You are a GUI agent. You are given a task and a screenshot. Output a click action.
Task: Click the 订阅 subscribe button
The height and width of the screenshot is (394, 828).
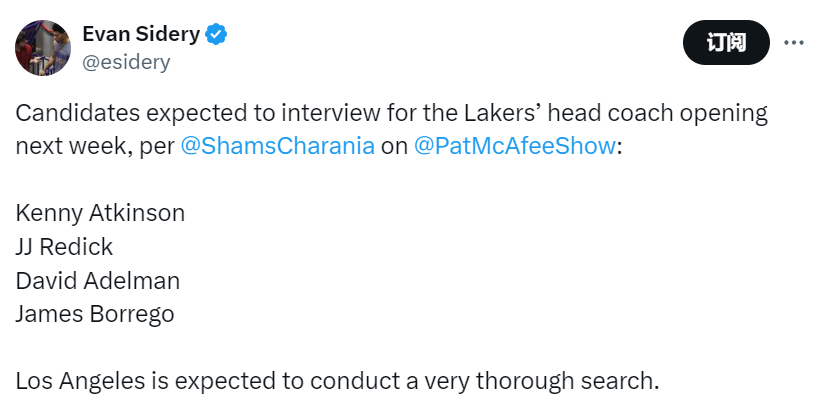point(726,43)
